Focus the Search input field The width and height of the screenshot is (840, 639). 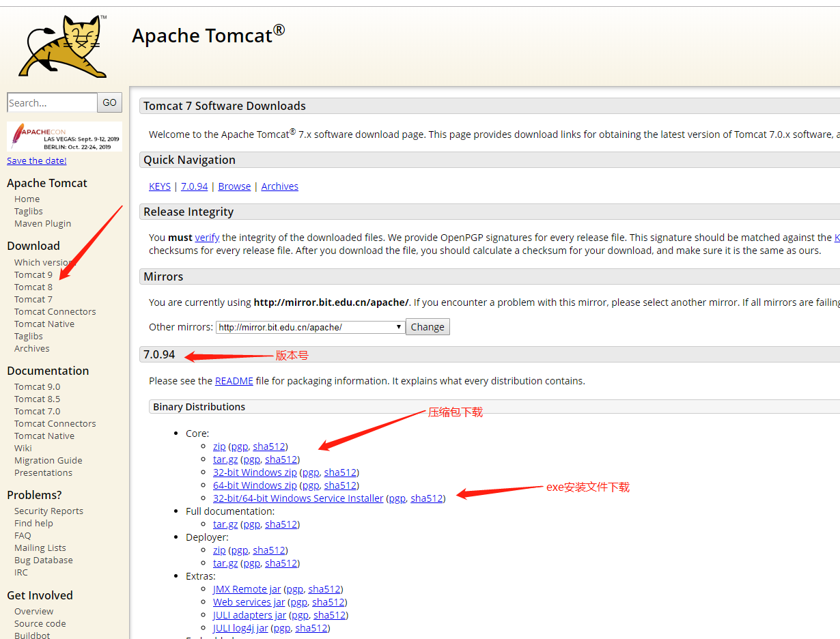52,102
